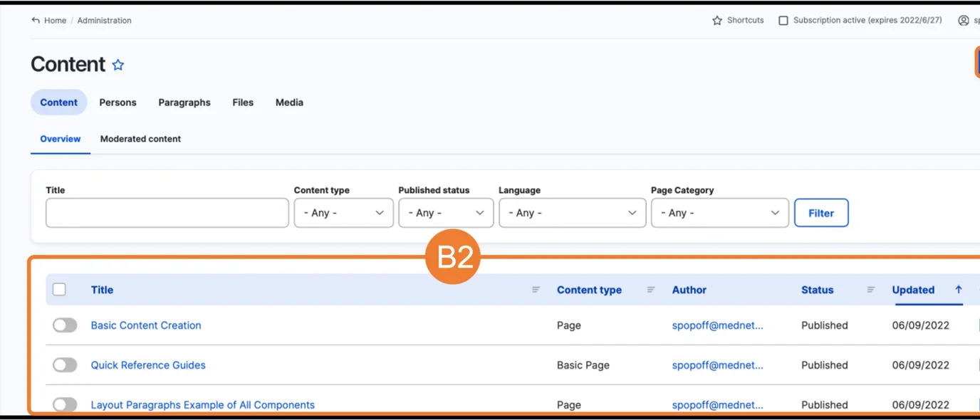Switch to the Persons tab
This screenshot has height=420, width=980.
coord(118,103)
